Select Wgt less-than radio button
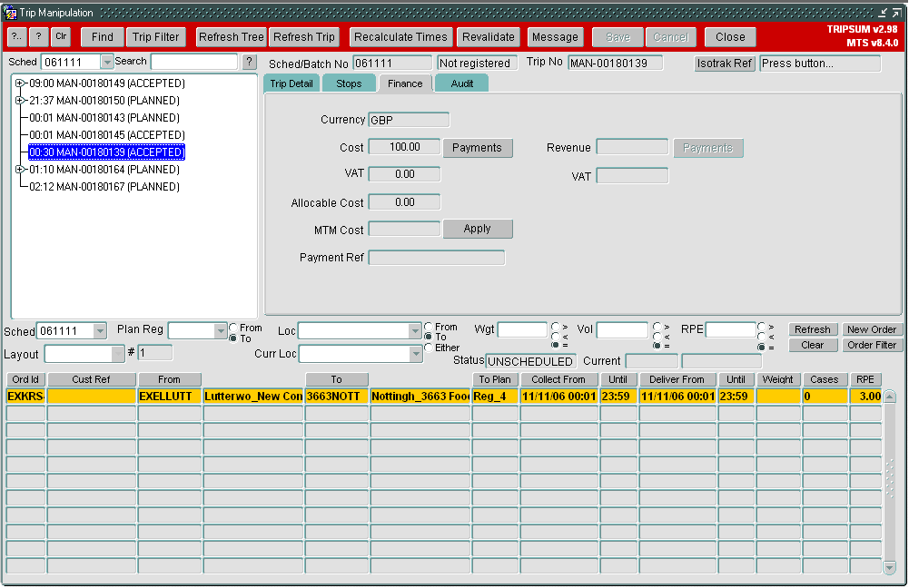This screenshot has width=909, height=588. (556, 337)
